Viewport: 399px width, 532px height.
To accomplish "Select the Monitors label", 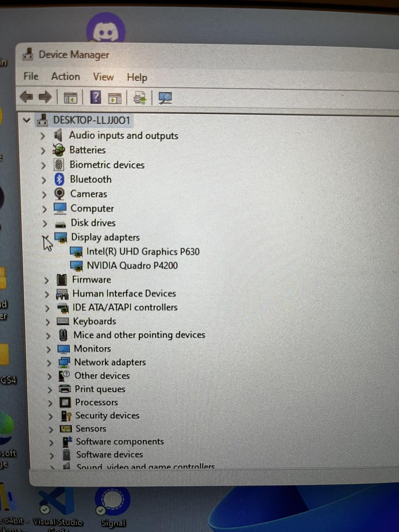I will [92, 349].
